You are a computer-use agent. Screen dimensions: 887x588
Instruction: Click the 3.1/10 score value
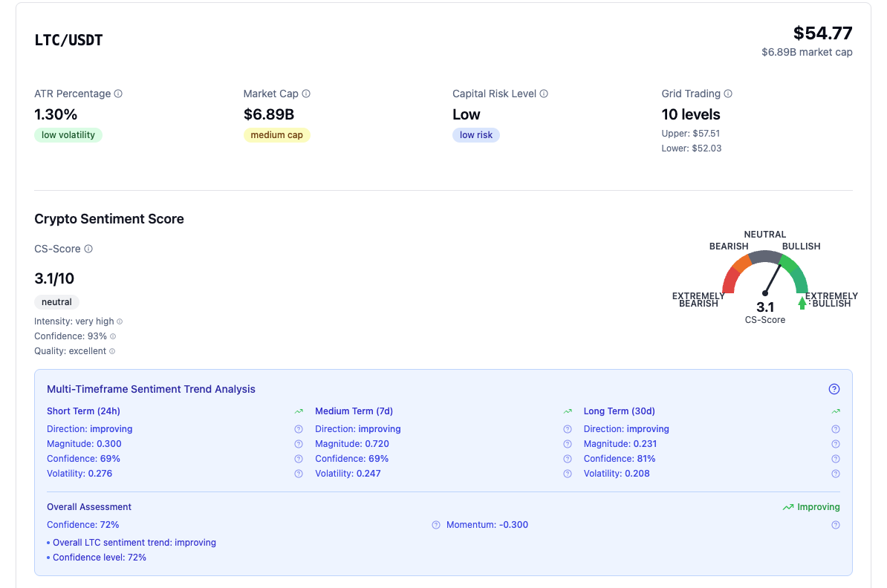(x=54, y=278)
